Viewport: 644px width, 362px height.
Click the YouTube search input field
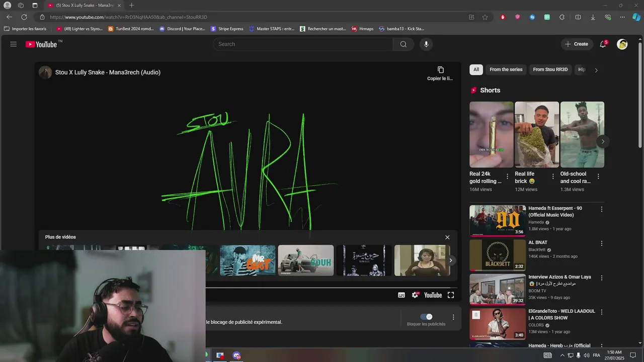303,44
